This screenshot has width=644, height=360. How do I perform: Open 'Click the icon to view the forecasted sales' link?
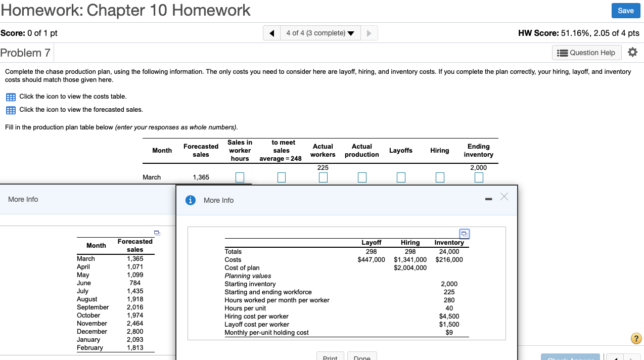(81, 109)
